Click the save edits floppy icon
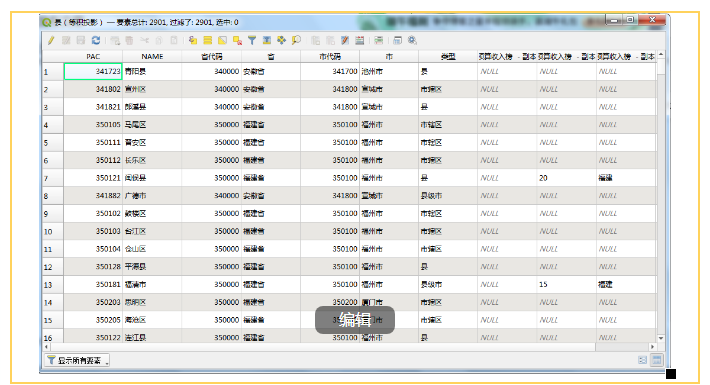710x385 pixels. (x=81, y=40)
